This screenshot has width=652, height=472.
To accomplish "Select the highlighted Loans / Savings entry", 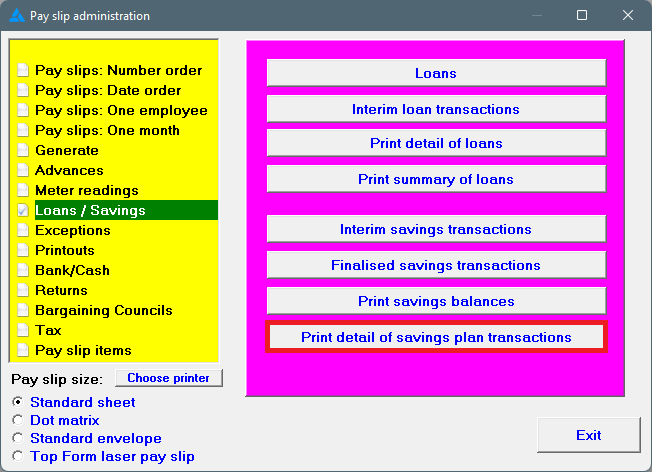I will tap(126, 210).
